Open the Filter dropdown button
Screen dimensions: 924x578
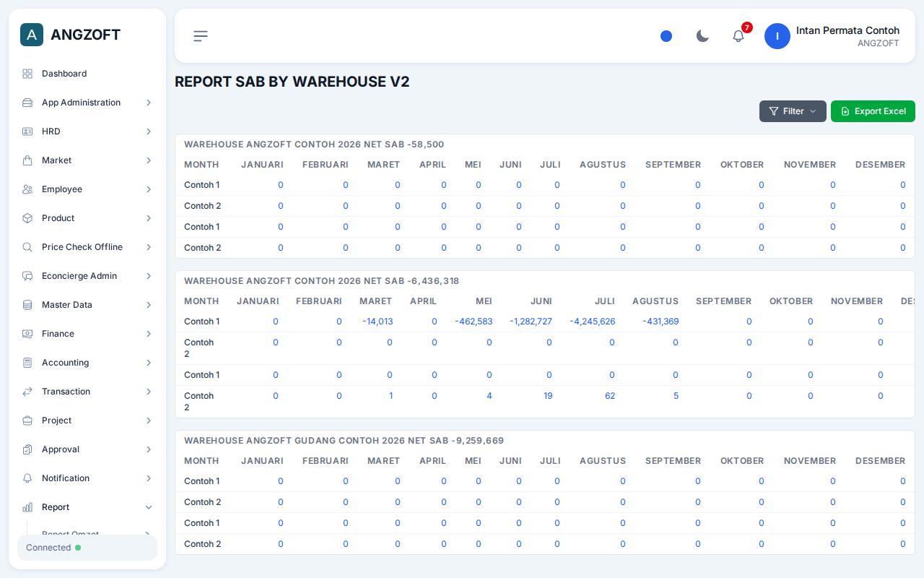pyautogui.click(x=793, y=111)
